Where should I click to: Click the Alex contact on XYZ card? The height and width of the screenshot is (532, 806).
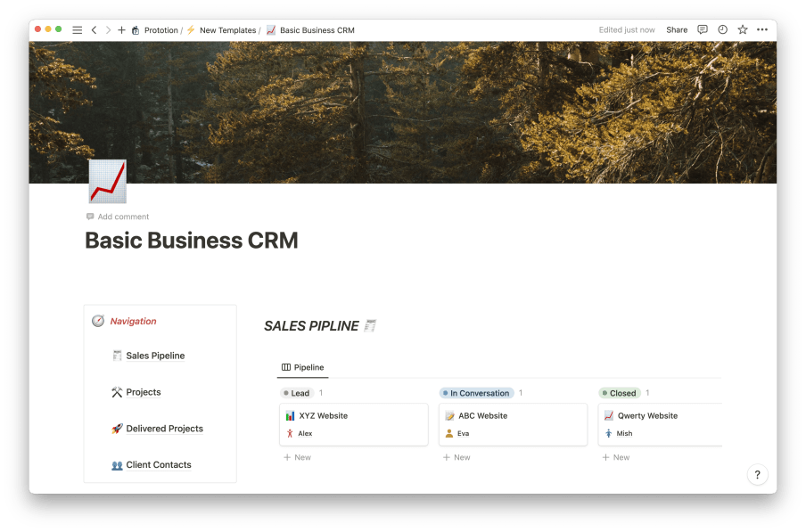[300, 433]
